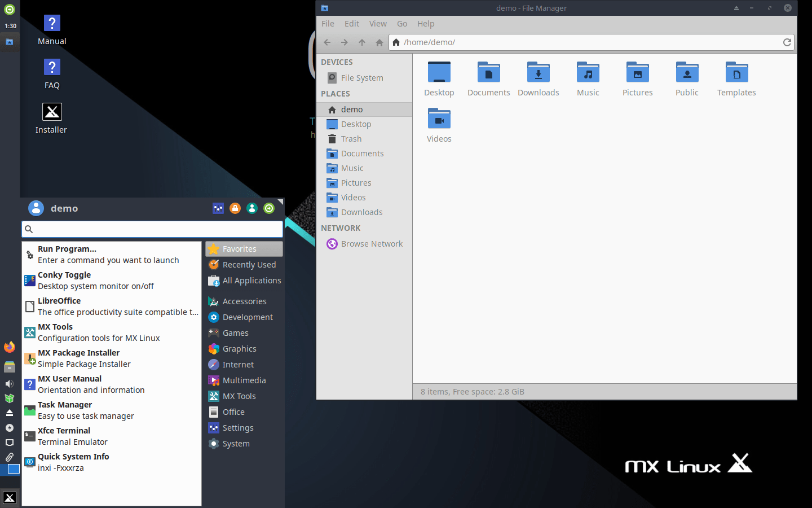
Task: Open the file drawer icon in panel
Action: (x=10, y=367)
